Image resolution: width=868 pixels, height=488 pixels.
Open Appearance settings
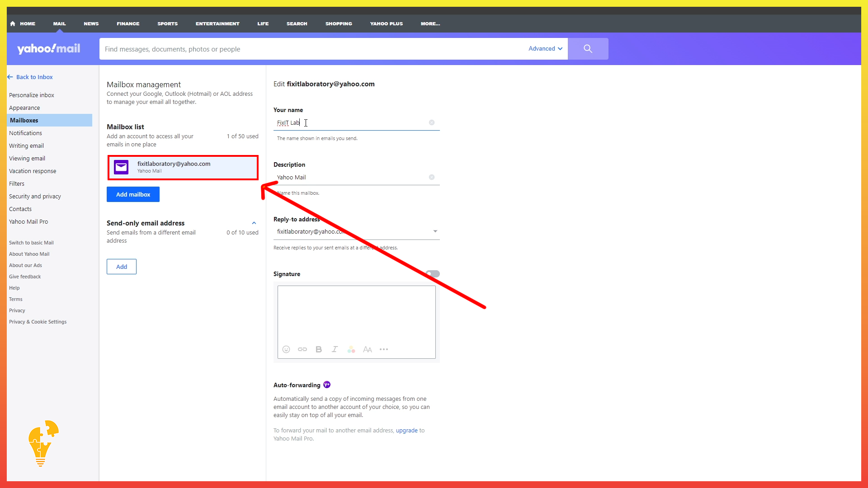pos(24,108)
